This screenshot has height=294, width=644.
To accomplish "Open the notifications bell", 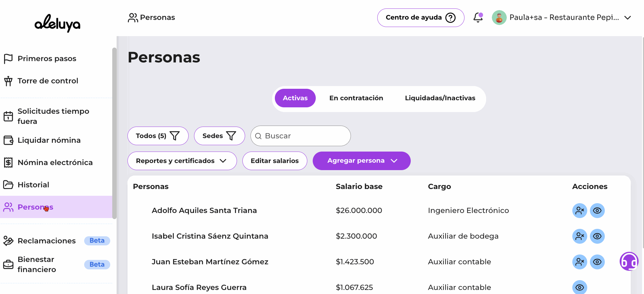I will (x=478, y=18).
